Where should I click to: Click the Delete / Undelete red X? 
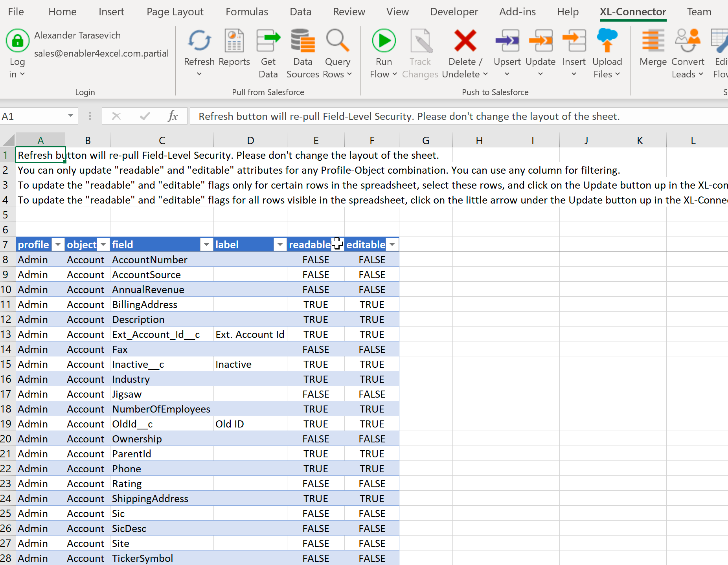pos(465,40)
